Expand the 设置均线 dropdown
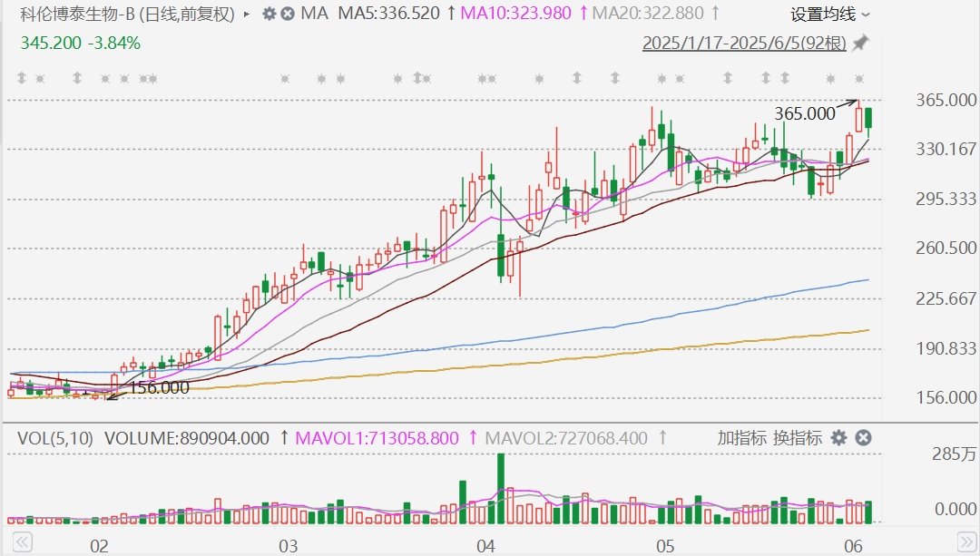This screenshot has width=980, height=556. pos(829,14)
